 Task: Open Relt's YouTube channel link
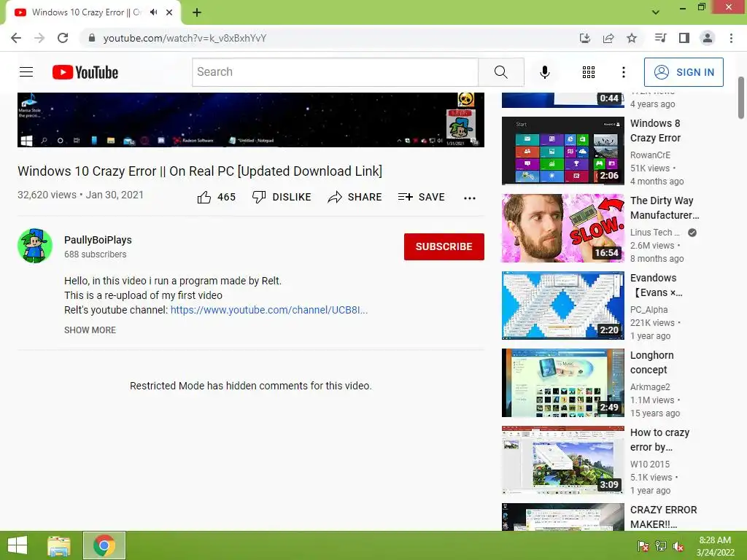[269, 310]
